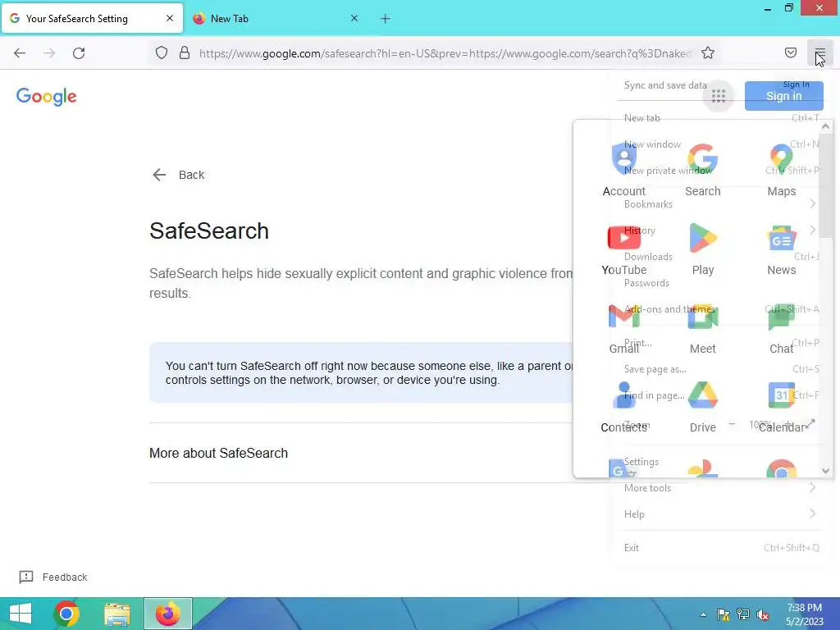Click the Firefox hamburger menu button
This screenshot has width=840, height=630.
819,53
